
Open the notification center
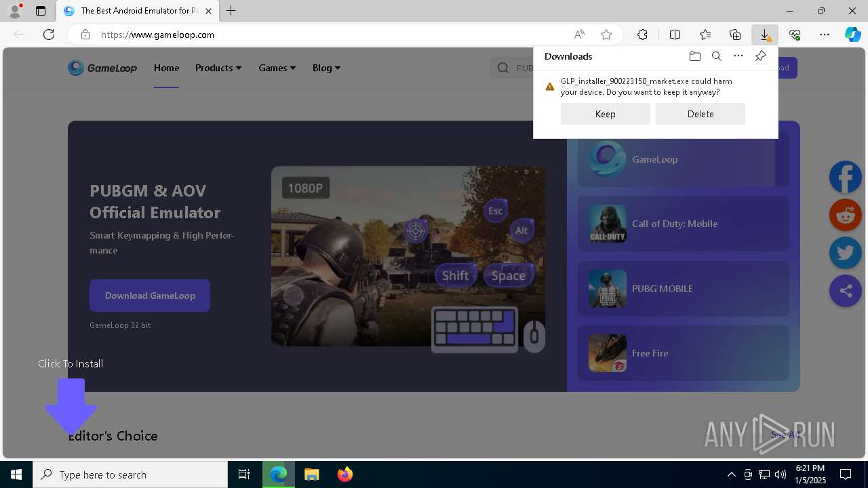point(846,474)
